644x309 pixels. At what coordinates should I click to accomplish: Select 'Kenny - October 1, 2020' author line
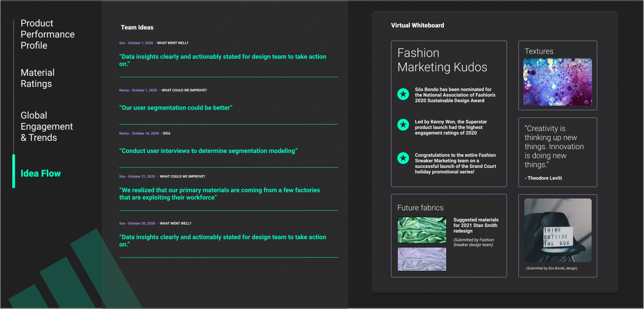[138, 90]
